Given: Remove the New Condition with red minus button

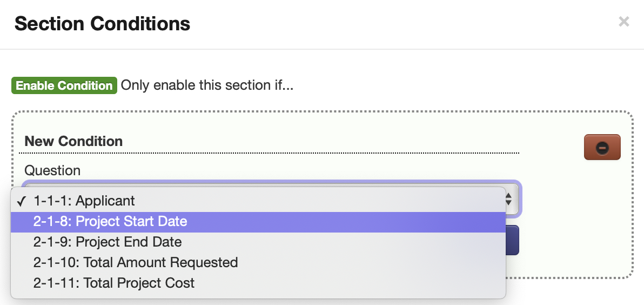Looking at the screenshot, I should pyautogui.click(x=602, y=148).
